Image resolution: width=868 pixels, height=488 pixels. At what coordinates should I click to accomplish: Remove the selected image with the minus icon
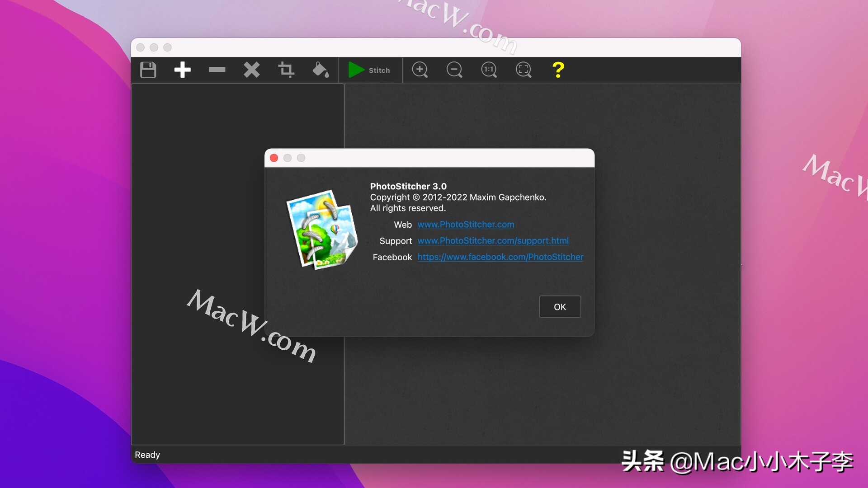[x=217, y=70]
